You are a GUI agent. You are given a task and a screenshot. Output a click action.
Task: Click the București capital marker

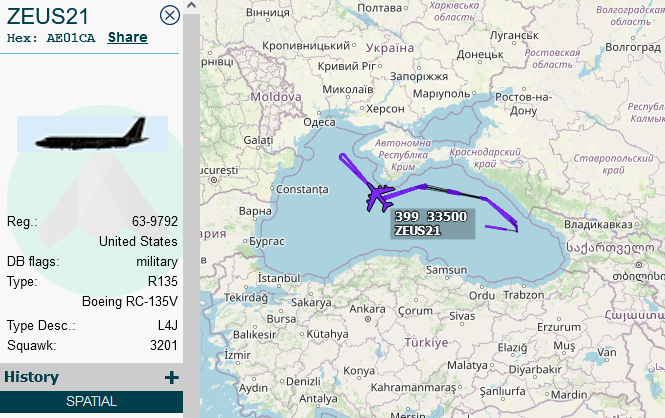[x=214, y=180]
